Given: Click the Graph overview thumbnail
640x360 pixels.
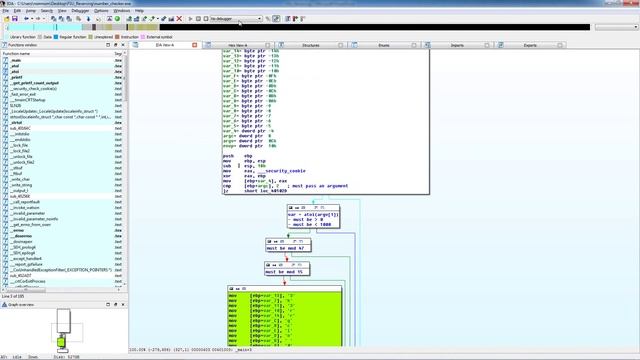Looking at the screenshot, I should tap(64, 331).
